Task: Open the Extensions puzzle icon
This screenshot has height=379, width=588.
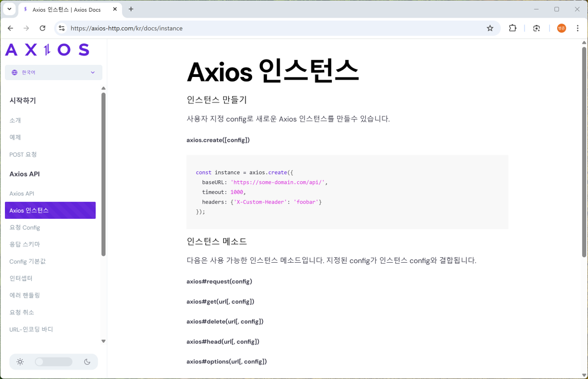Action: coord(512,28)
